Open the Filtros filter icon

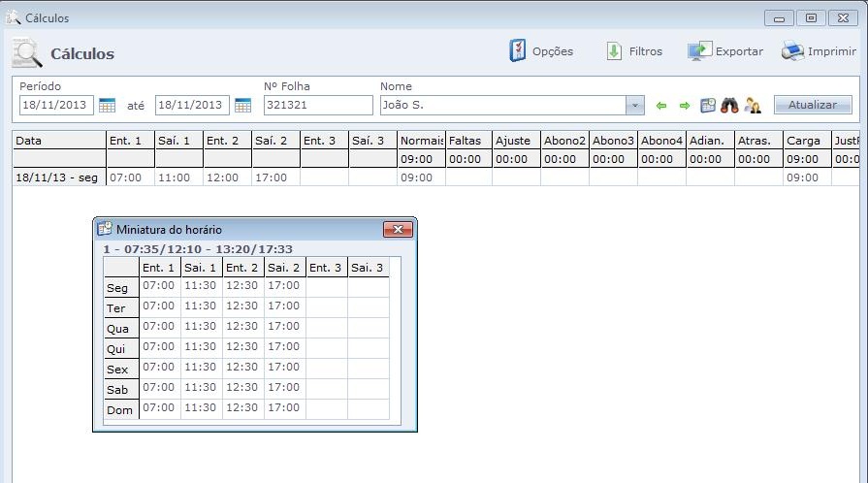click(614, 51)
